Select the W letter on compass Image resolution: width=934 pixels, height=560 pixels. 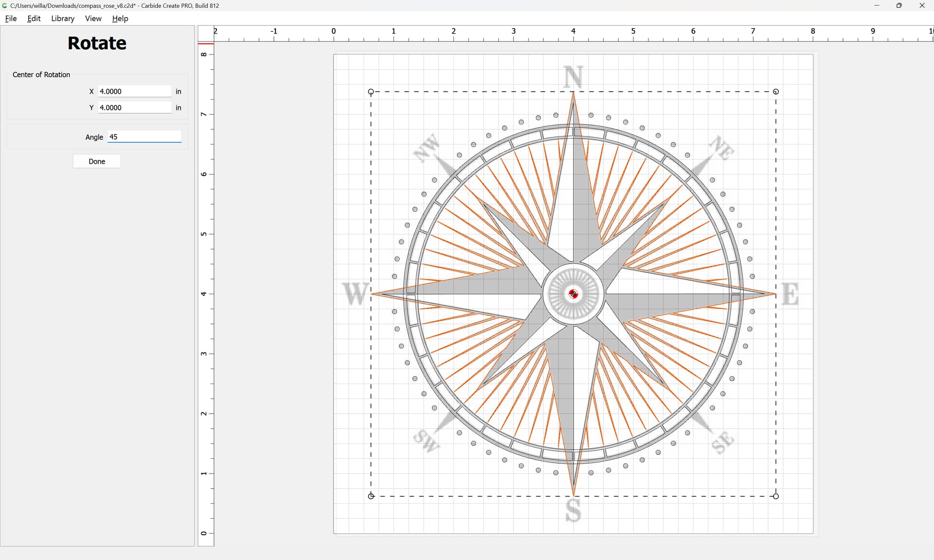pos(355,294)
